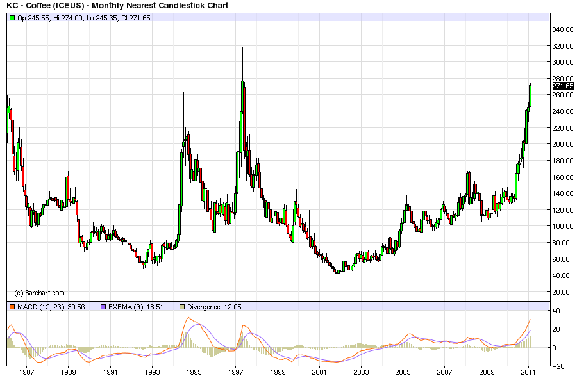
Task: Click the 40.00 price axis label
Action: [x=561, y=275]
